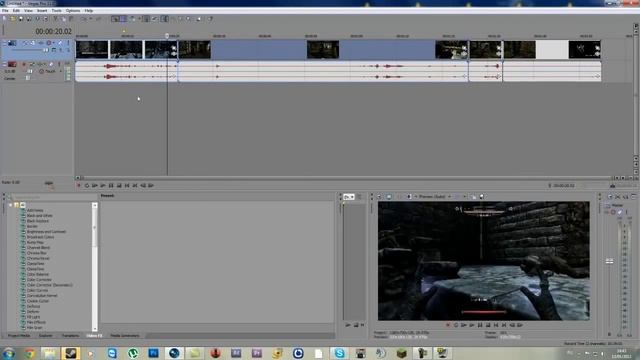Viewport: 640px width, 360px height.
Task: Click the preview on external monitor icon
Action: point(389,197)
